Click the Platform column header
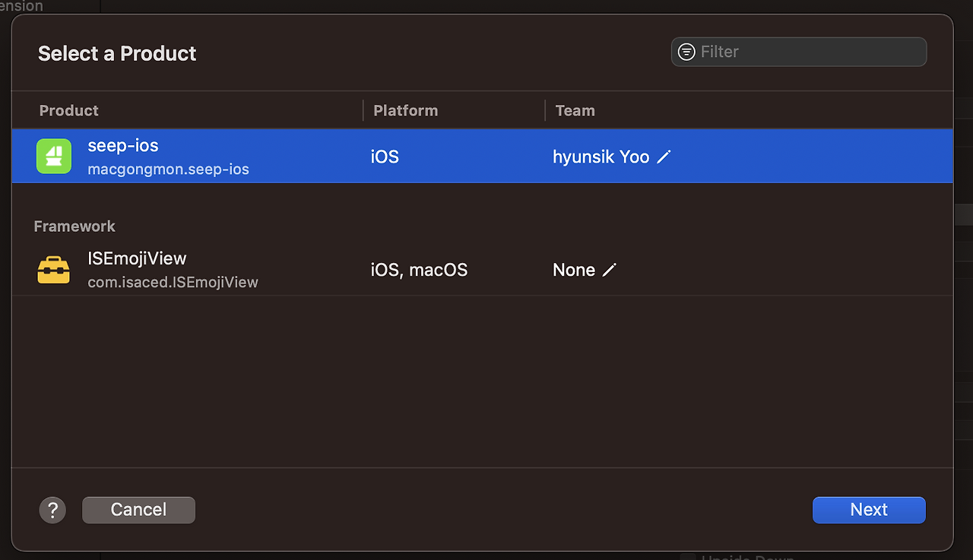 click(405, 110)
